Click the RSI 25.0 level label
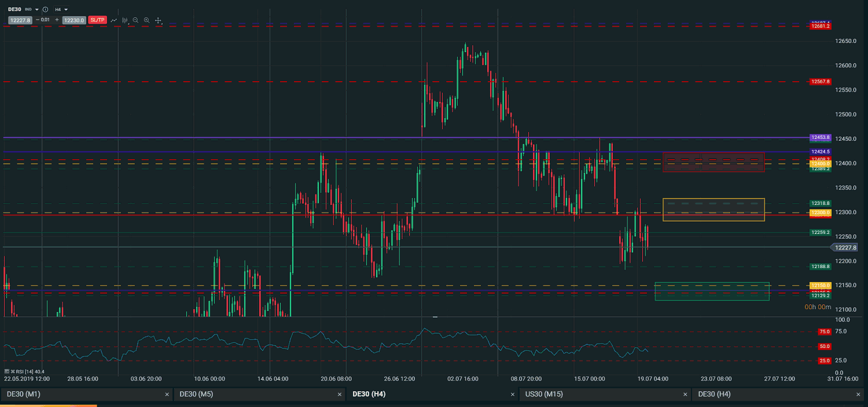This screenshot has height=407, width=868. tap(825, 360)
